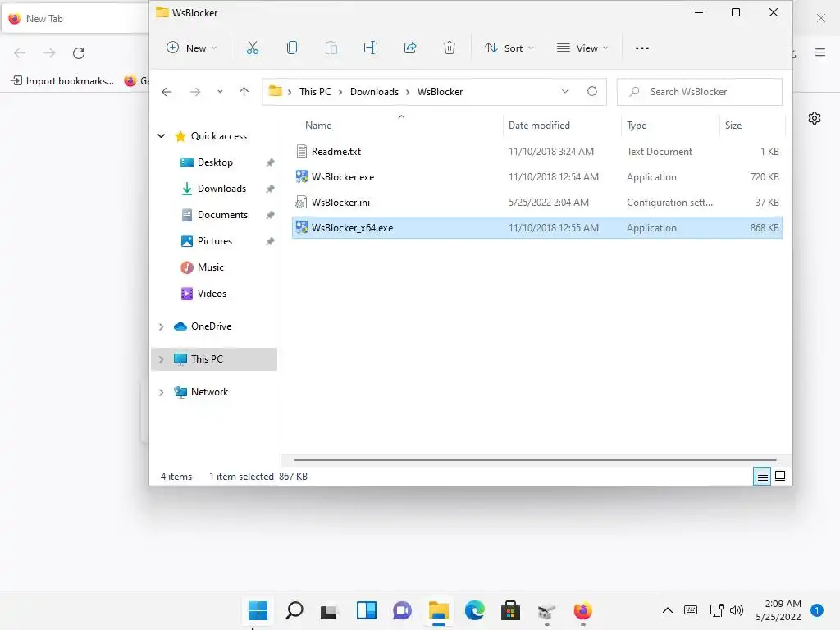The width and height of the screenshot is (840, 630).
Task: Click the Explorer forward arrow
Action: click(195, 92)
